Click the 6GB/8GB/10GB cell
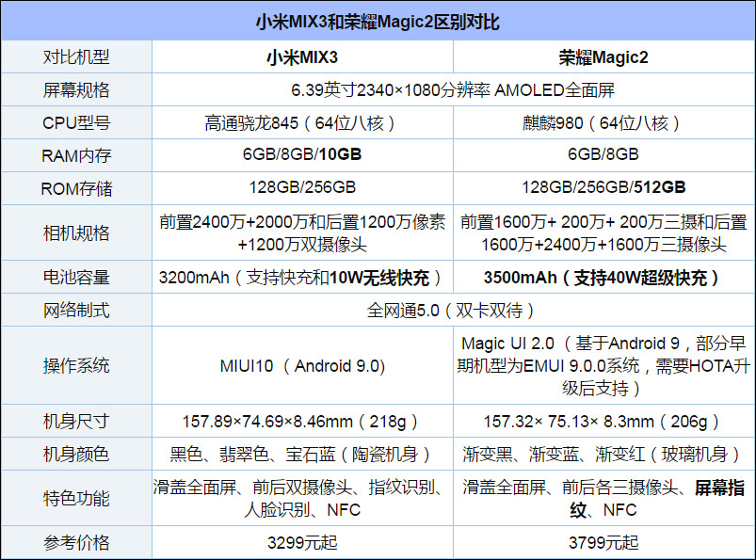This screenshot has height=560, width=756. (302, 154)
